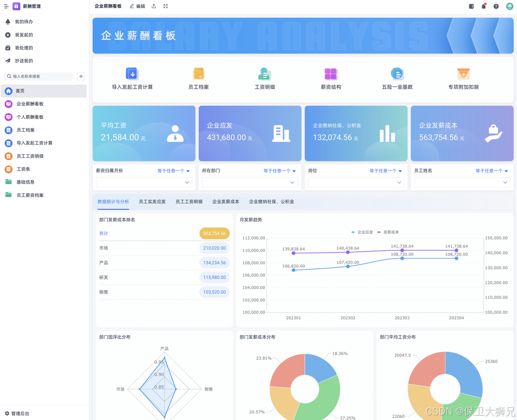The image size is (517, 420).
Task: Open the 所在部门 value dropdown
Action: [x=250, y=182]
